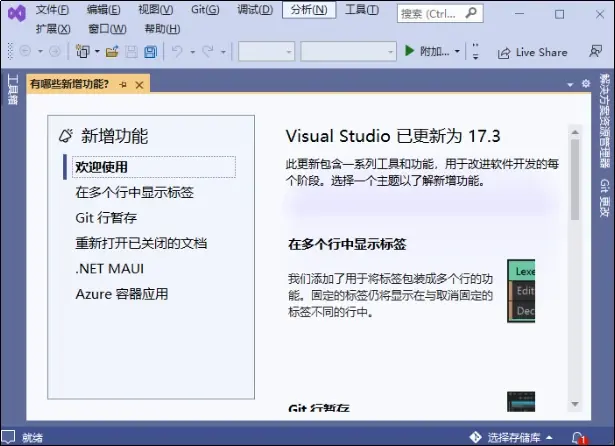Open the 文件(F) menu
Viewport: 615px width, 446px height.
[x=52, y=10]
